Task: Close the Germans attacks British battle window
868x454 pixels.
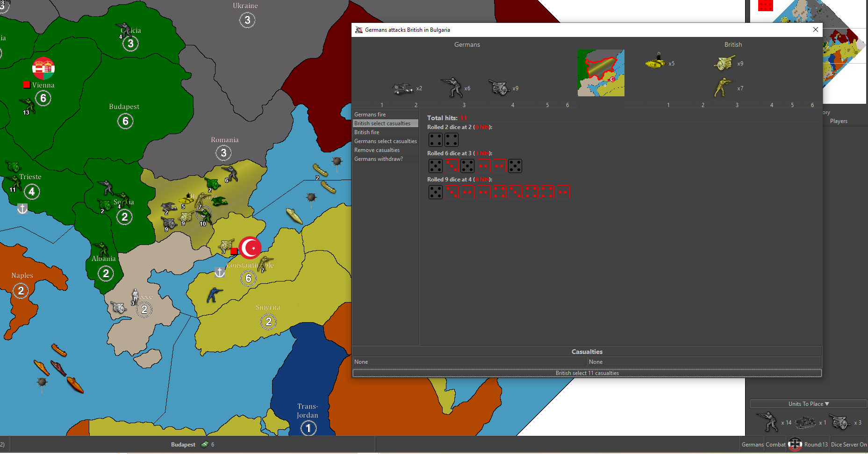Action: tap(815, 29)
